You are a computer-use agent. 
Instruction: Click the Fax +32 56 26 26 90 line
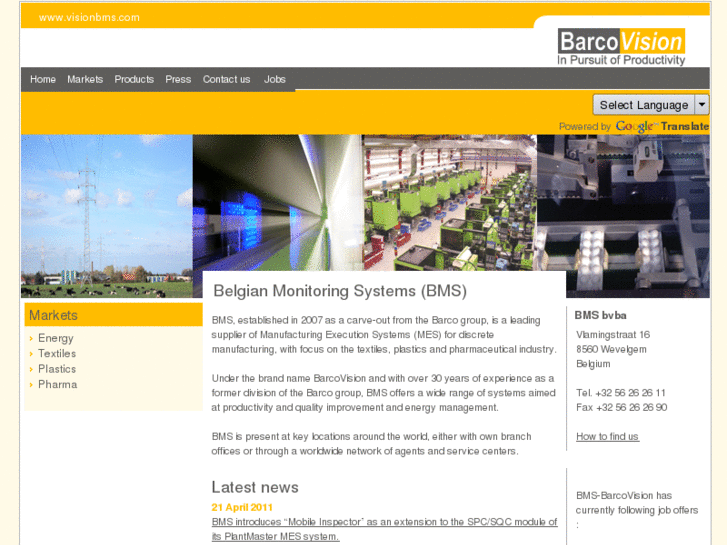pyautogui.click(x=622, y=407)
